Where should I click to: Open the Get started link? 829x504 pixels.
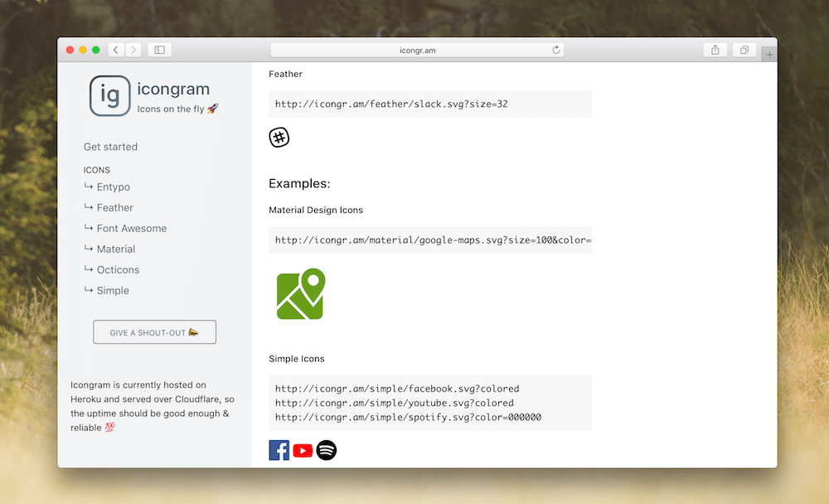point(110,147)
